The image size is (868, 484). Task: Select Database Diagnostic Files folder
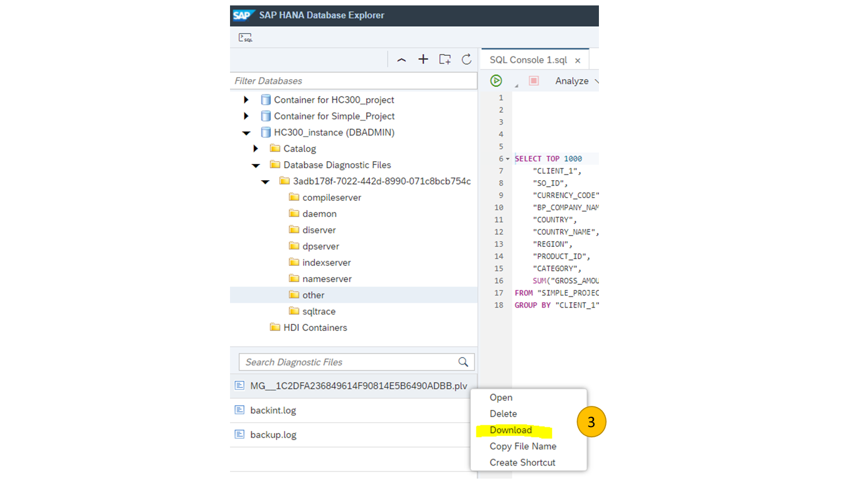pyautogui.click(x=337, y=165)
